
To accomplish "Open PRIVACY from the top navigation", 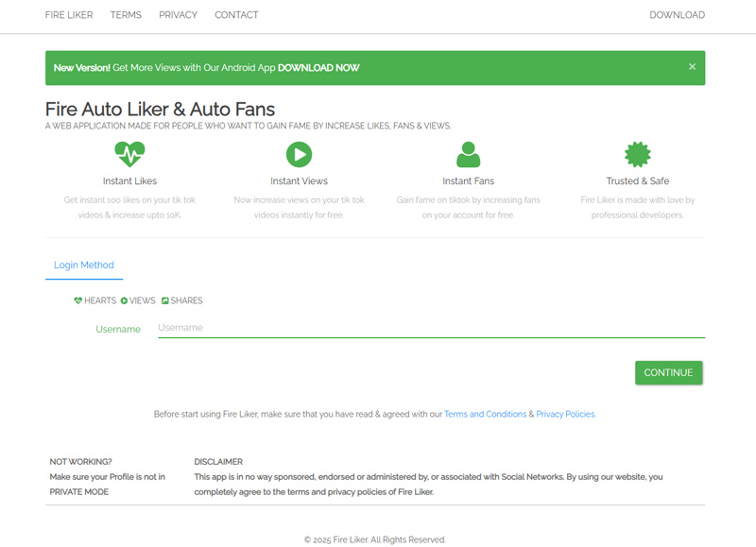I will pyautogui.click(x=178, y=15).
